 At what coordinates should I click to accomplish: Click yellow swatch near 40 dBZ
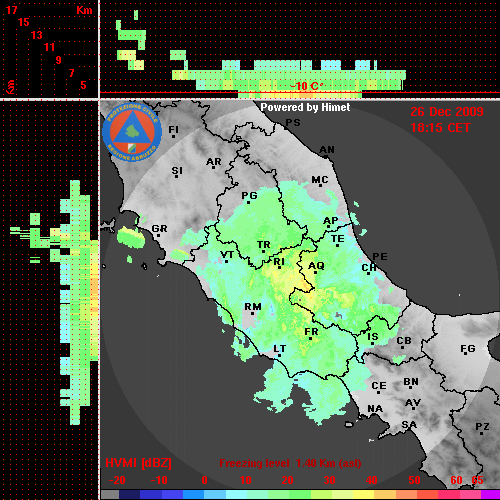363,494
